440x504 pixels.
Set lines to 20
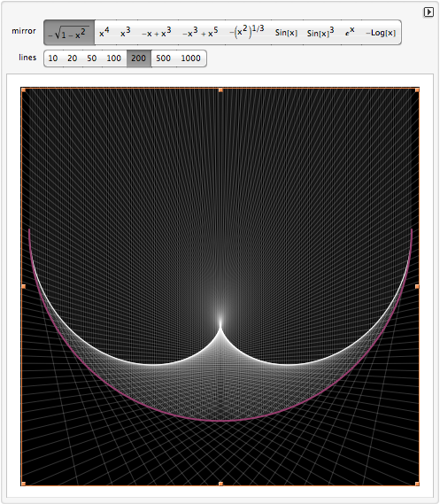(x=73, y=58)
